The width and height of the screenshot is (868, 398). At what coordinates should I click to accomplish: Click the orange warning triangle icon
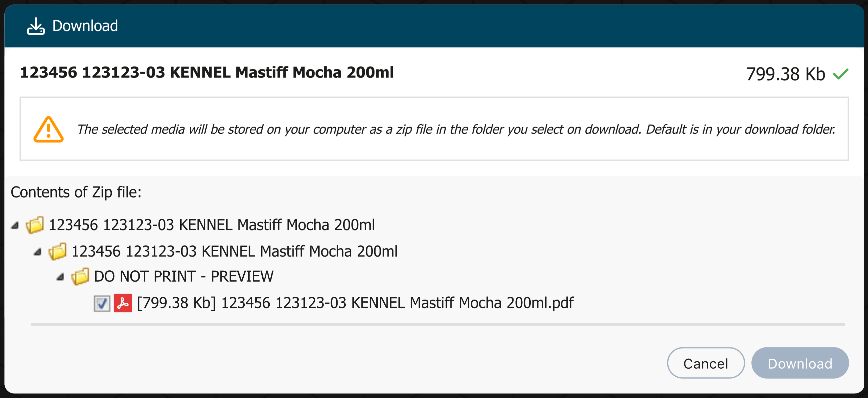[48, 129]
